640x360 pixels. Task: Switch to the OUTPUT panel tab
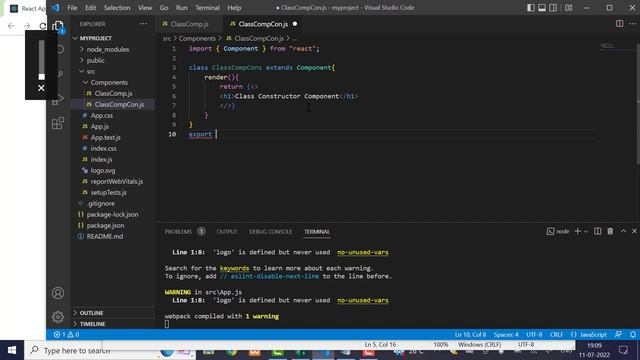pyautogui.click(x=227, y=231)
